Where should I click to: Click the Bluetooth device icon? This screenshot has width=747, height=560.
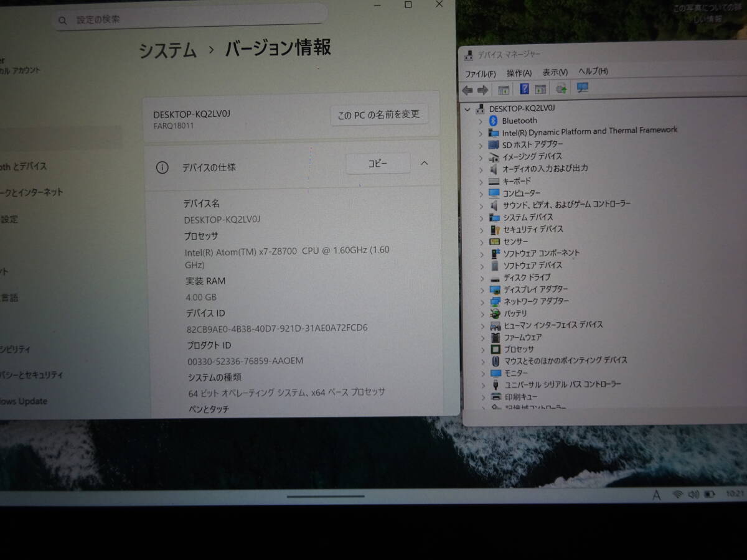494,120
